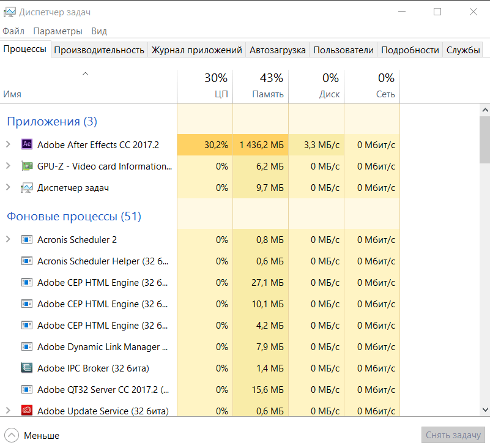Click the Task Manager icon in the title bar

[9, 12]
